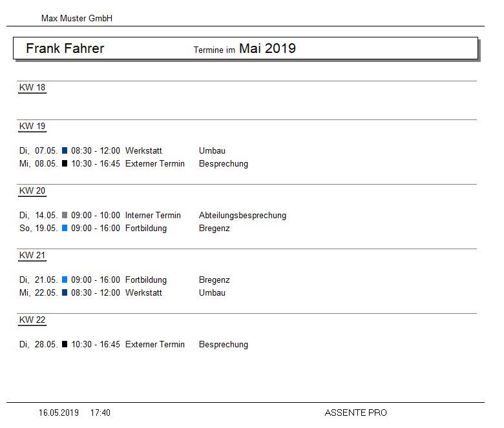The image size is (504, 428).
Task: Click the dark blue square for 07.05. Werkstatt
Action: click(65, 150)
